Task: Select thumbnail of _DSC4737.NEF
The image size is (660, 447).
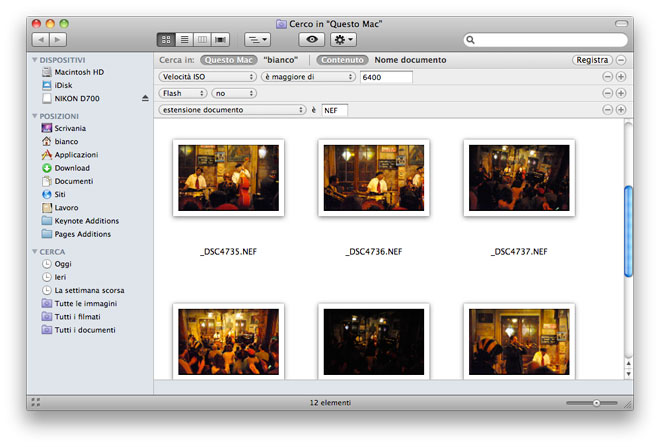Action: click(519, 178)
